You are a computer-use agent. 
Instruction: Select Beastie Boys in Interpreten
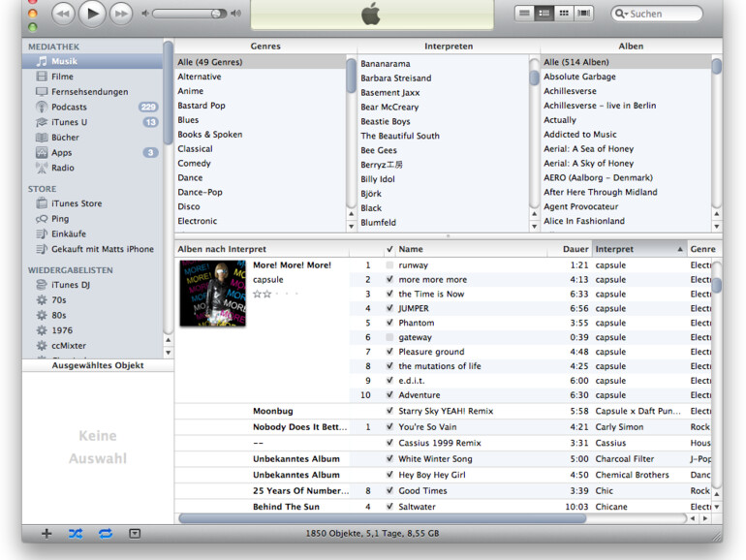click(444, 122)
